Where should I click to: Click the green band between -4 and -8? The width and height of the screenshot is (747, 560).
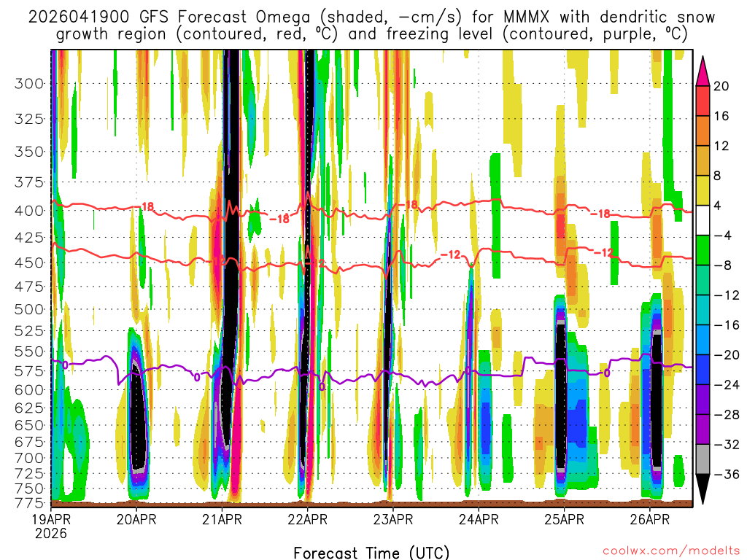coord(703,250)
